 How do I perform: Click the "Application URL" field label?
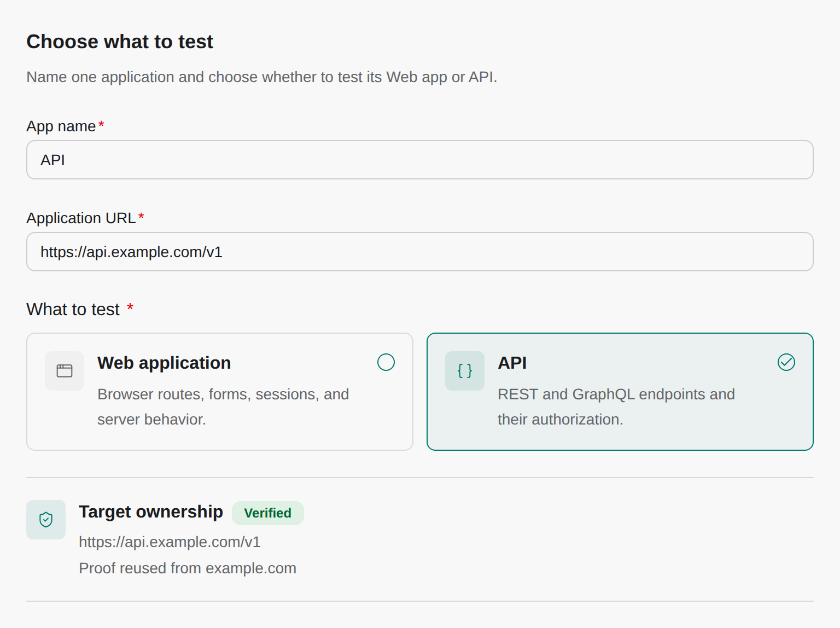click(x=81, y=218)
